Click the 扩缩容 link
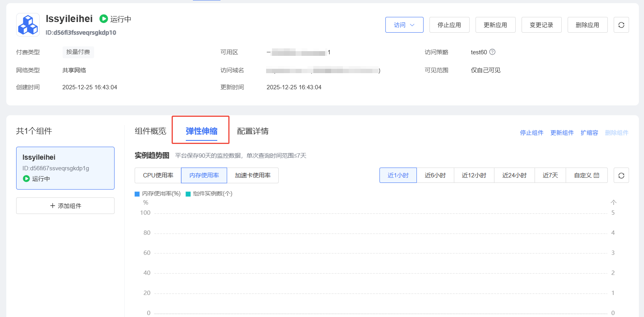The width and height of the screenshot is (644, 317). (x=589, y=133)
